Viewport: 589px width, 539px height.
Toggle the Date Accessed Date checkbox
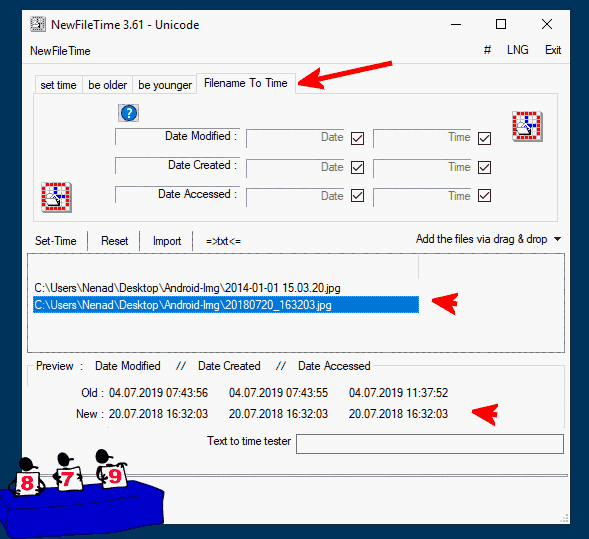click(x=357, y=196)
